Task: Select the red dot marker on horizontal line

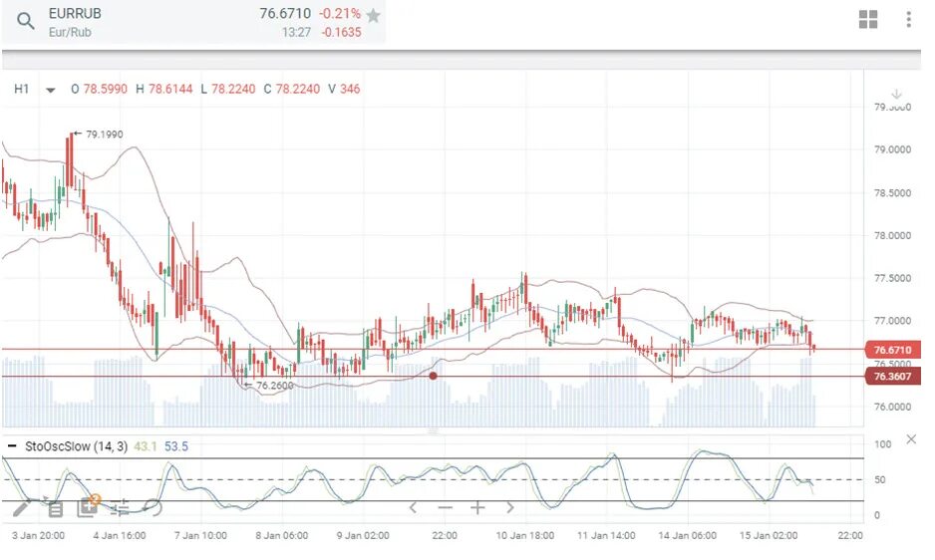Action: pos(433,376)
